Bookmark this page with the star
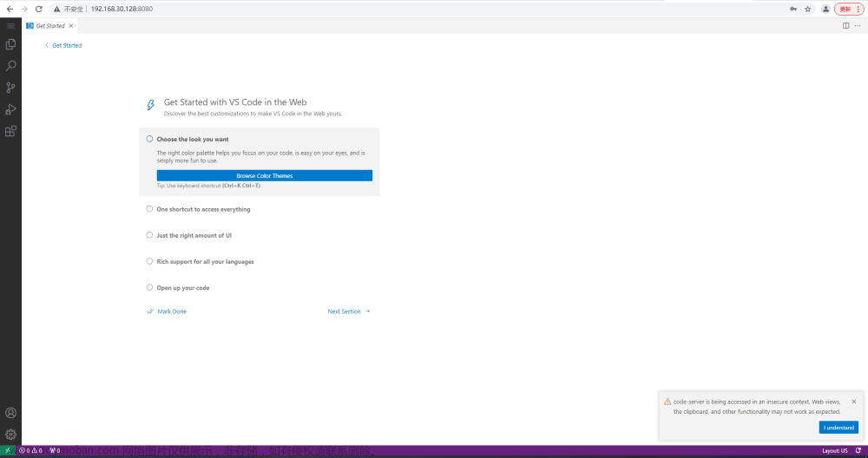The height and width of the screenshot is (458, 868). click(x=807, y=9)
